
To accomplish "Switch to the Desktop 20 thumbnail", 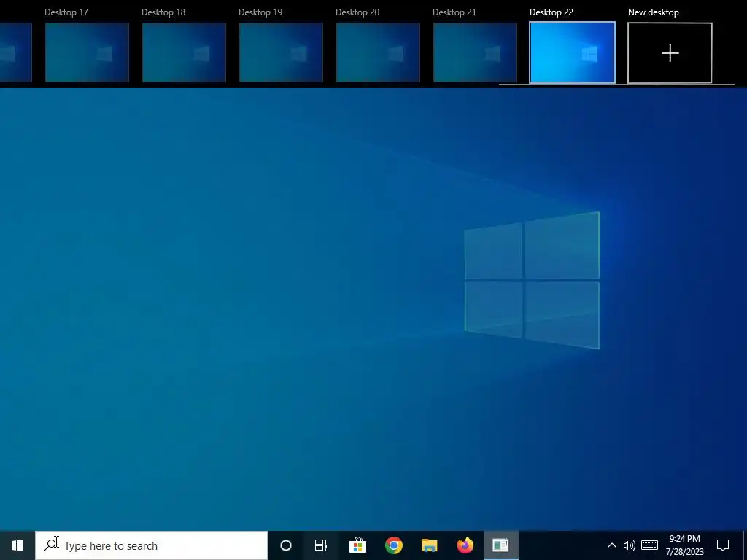I will (378, 52).
